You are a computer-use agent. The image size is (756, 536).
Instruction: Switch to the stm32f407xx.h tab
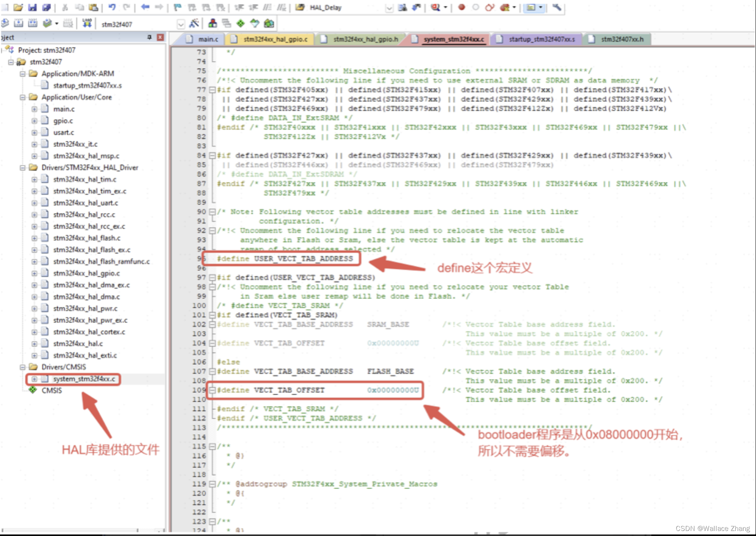point(617,39)
